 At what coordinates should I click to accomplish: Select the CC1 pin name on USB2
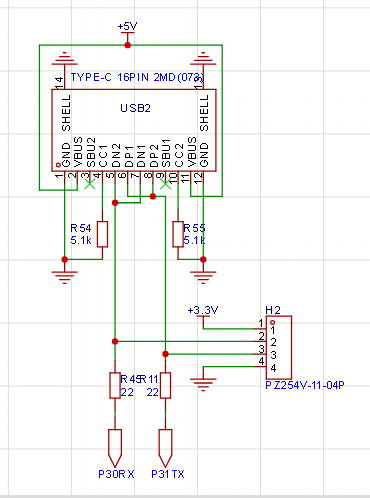[x=103, y=156]
